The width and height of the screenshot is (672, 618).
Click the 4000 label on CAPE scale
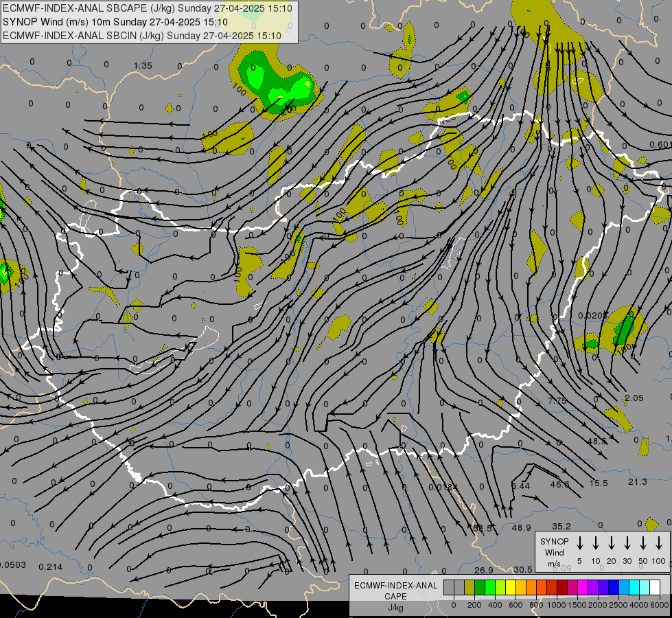(639, 605)
